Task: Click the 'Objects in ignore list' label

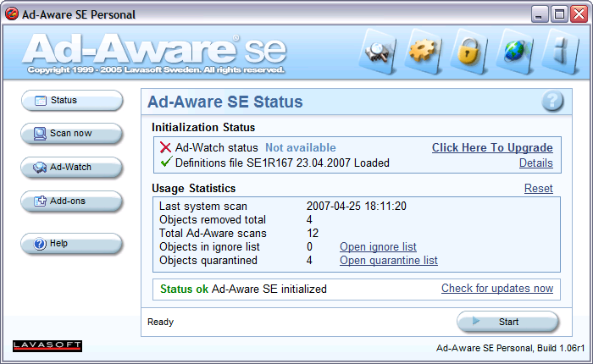Action: [x=209, y=247]
